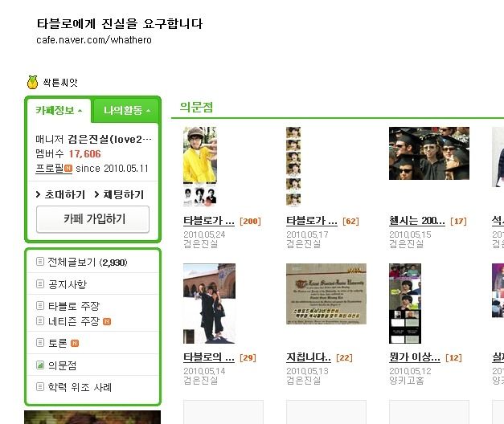Open post titled 지칩니다..
Viewport: 504px width, 424px height.
coord(309,357)
